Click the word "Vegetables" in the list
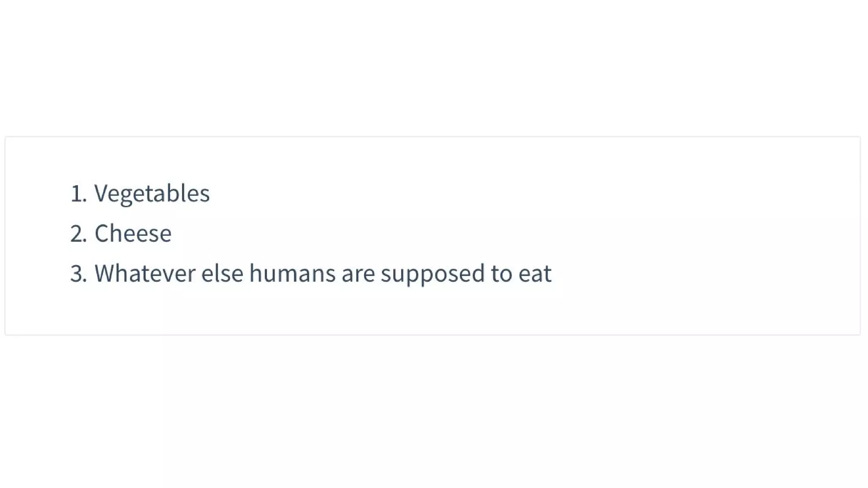This screenshot has height=488, width=868. coord(152,194)
